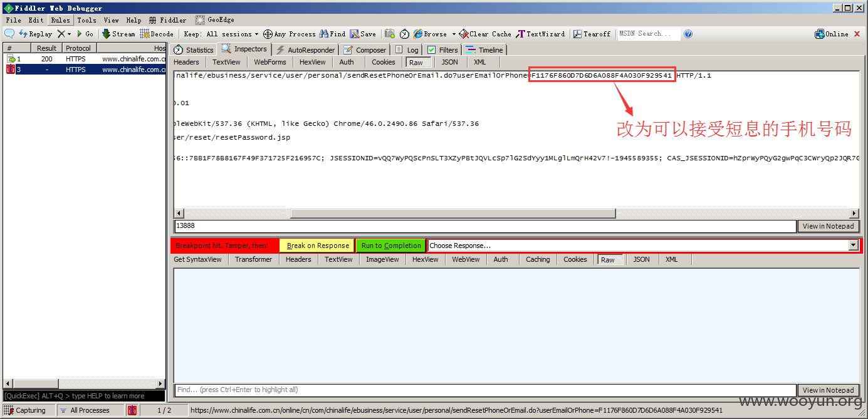Open the Keep: All sessions dropdown

pyautogui.click(x=221, y=34)
